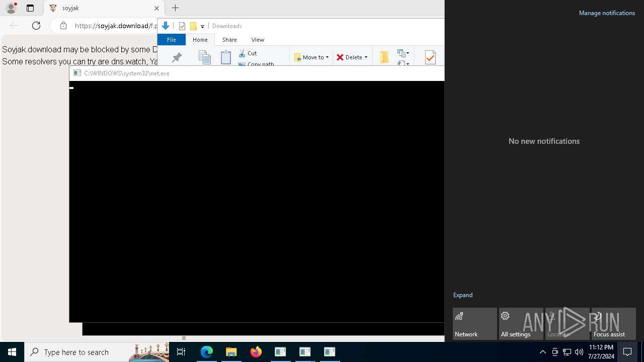Click New folder quick access icon
Viewport: 644px width, 362px height.
point(193,26)
